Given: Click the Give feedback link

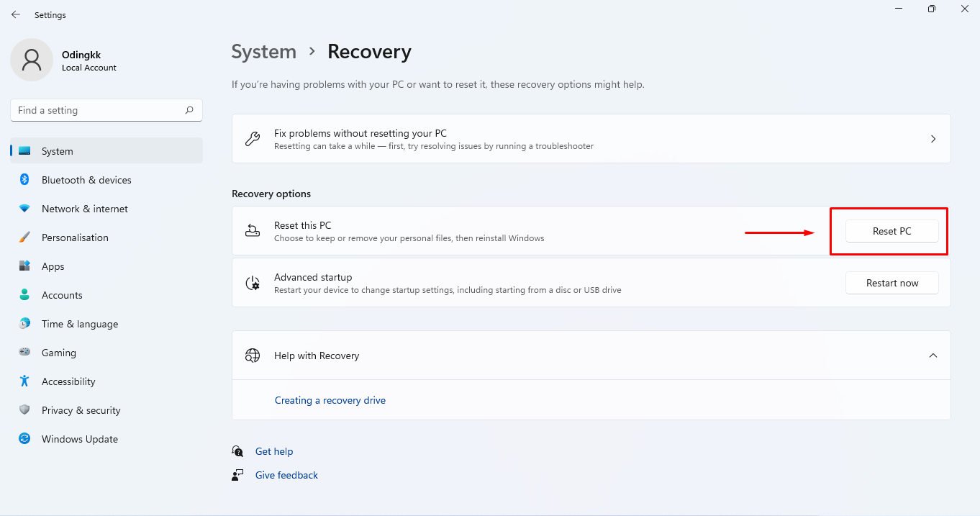Looking at the screenshot, I should coord(286,475).
